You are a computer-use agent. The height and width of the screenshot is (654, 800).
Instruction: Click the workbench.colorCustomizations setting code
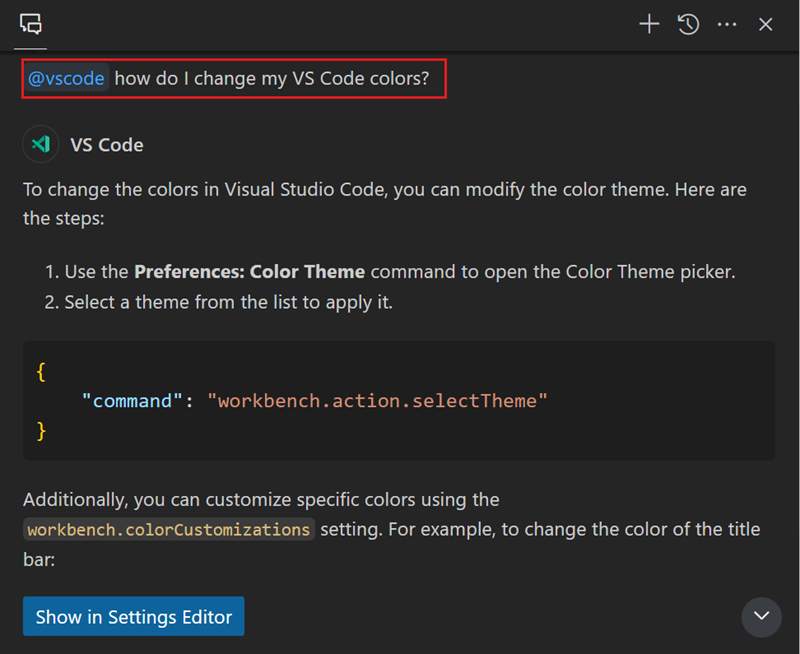[169, 529]
